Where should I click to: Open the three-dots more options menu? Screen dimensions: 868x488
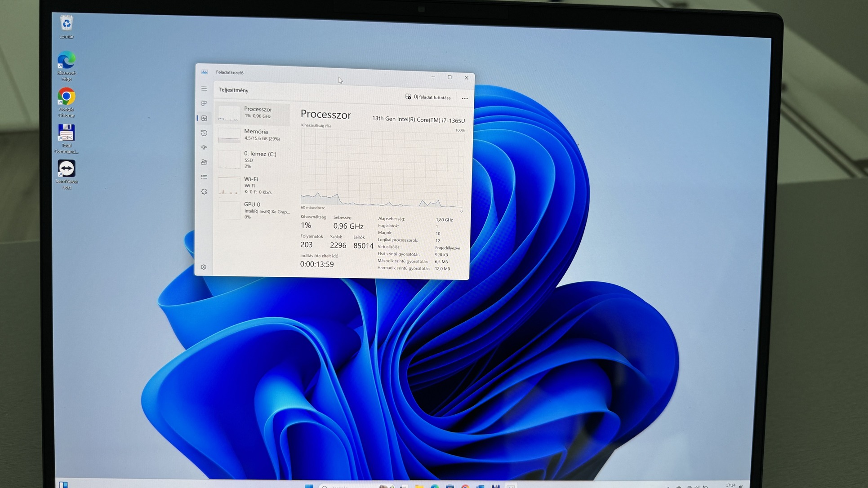pos(465,98)
